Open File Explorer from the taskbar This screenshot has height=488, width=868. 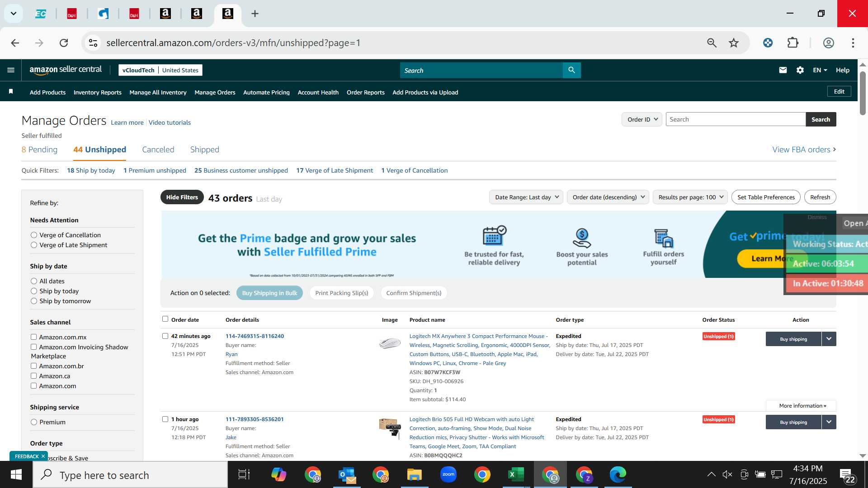(x=414, y=475)
